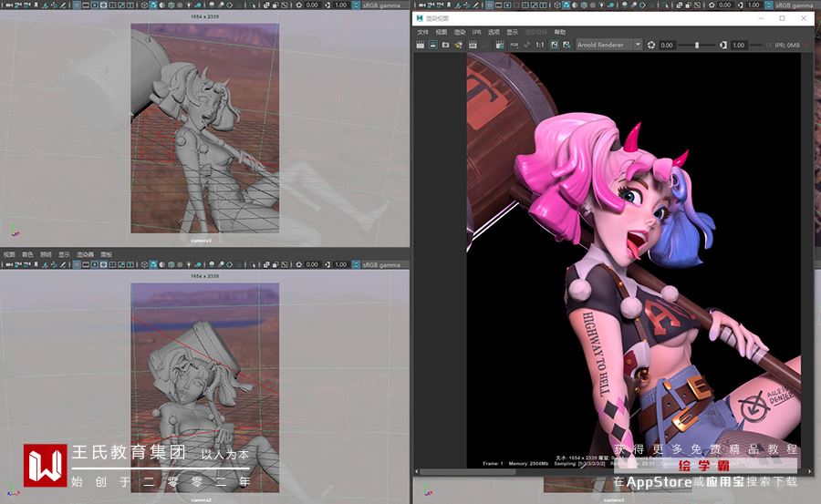Open the 渲染 menu in Render View
This screenshot has width=821, height=504.
459,32
